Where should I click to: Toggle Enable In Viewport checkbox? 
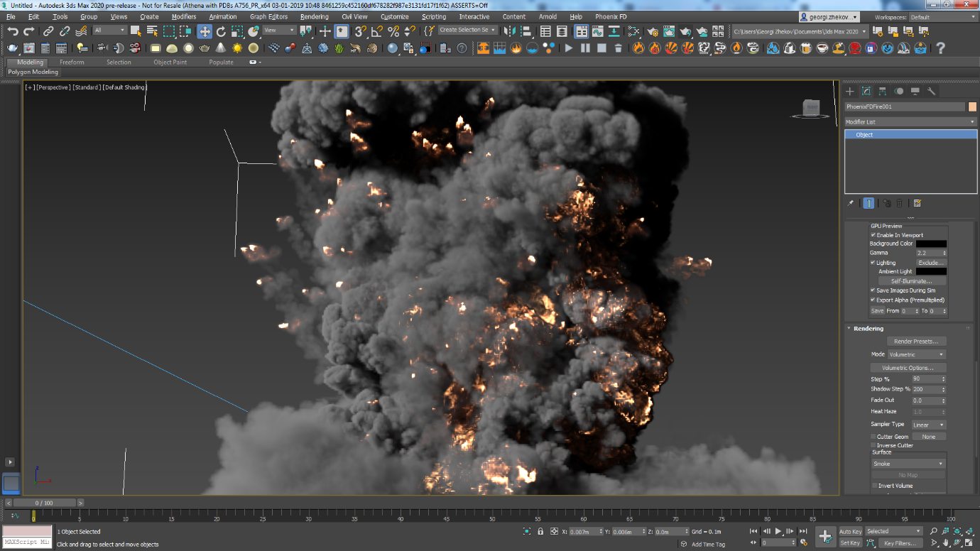pyautogui.click(x=873, y=235)
